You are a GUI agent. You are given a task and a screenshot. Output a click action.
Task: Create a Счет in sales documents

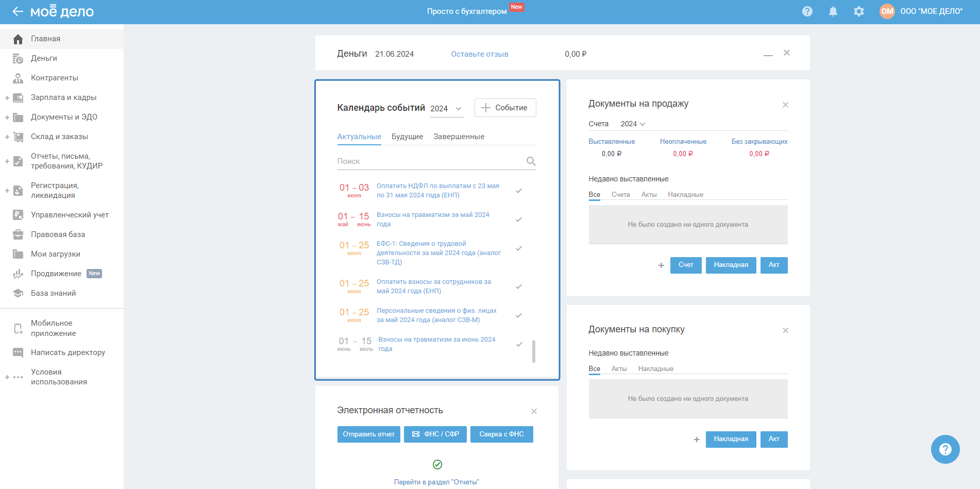[x=686, y=265]
